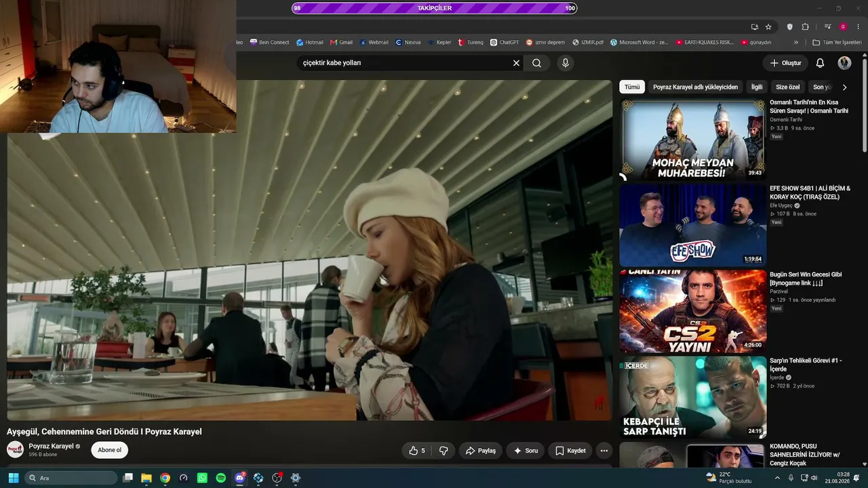Click the Paylaş share button
Image resolution: width=868 pixels, height=488 pixels.
(x=481, y=451)
